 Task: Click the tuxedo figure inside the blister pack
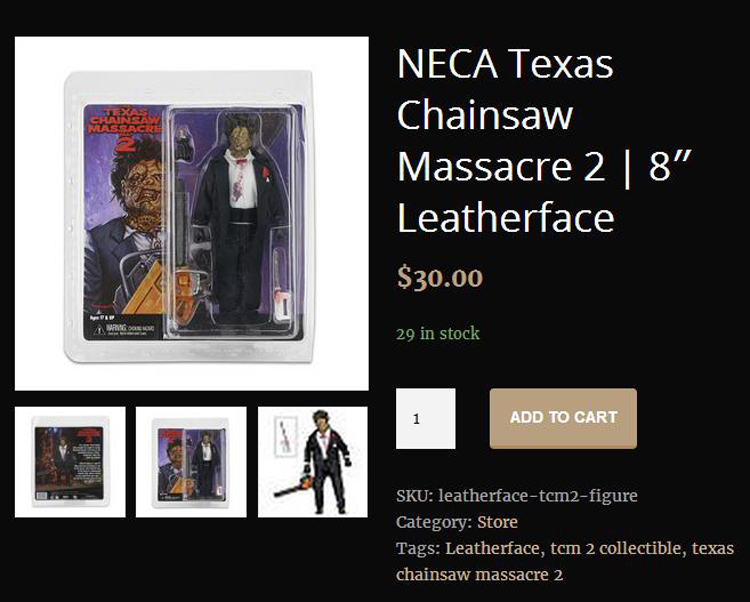(x=237, y=215)
